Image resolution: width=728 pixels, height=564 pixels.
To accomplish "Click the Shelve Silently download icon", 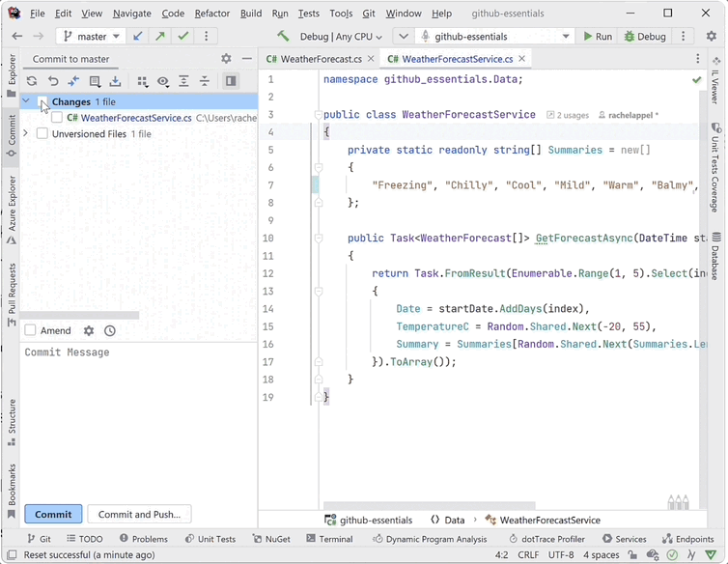I will coord(116,82).
